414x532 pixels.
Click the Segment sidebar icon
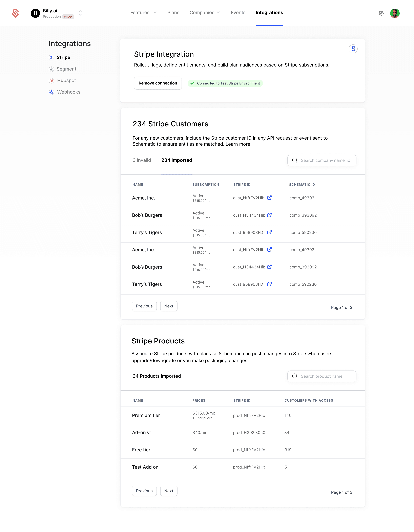(51, 69)
